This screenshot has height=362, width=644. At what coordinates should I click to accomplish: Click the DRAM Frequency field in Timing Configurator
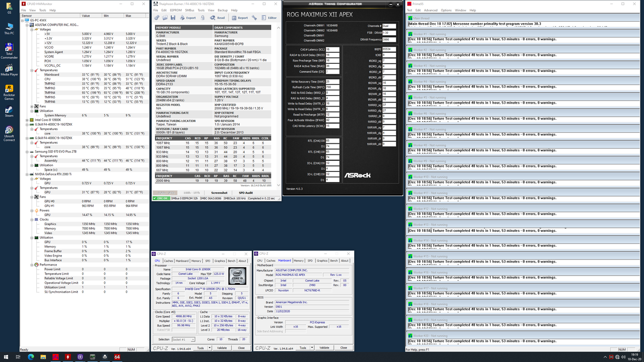coord(389,39)
